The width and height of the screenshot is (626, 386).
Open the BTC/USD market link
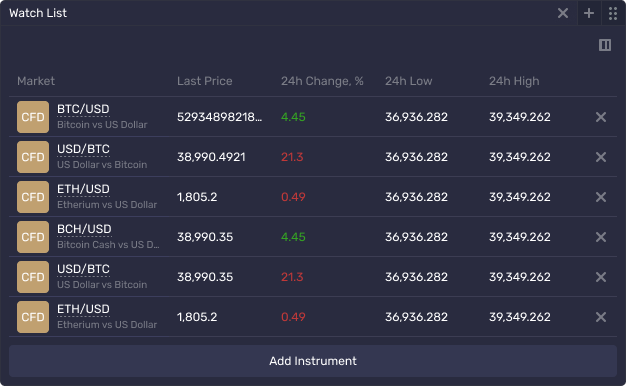click(83, 109)
